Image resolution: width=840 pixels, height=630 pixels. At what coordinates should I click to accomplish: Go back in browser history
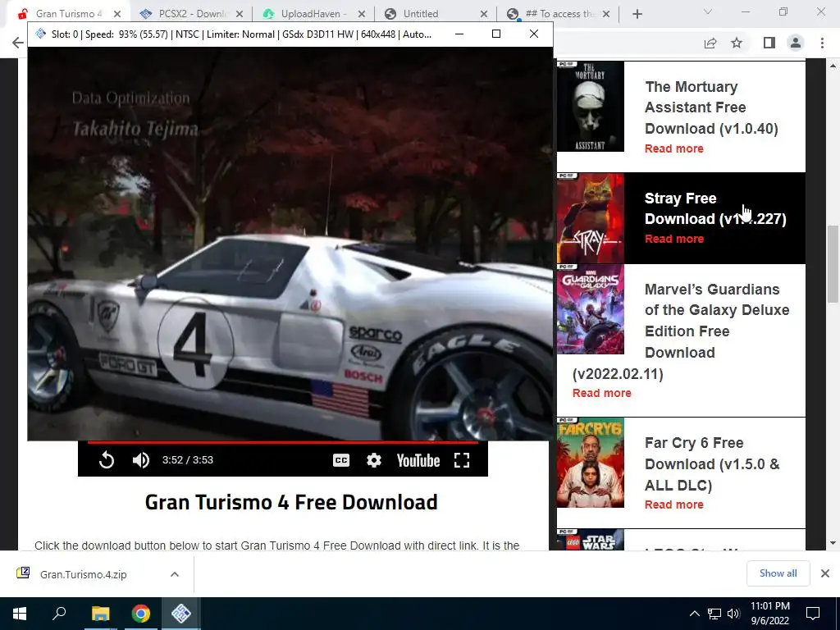pos(18,43)
